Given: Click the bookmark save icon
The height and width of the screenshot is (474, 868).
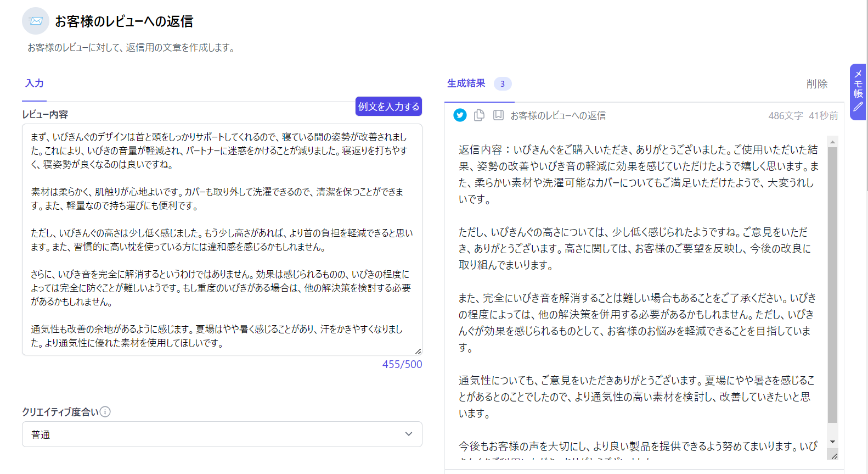Looking at the screenshot, I should point(498,115).
